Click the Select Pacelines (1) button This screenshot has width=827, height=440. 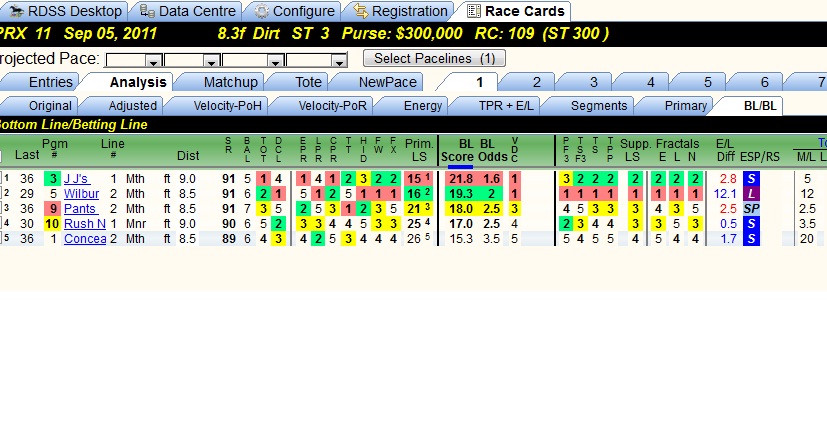point(434,58)
